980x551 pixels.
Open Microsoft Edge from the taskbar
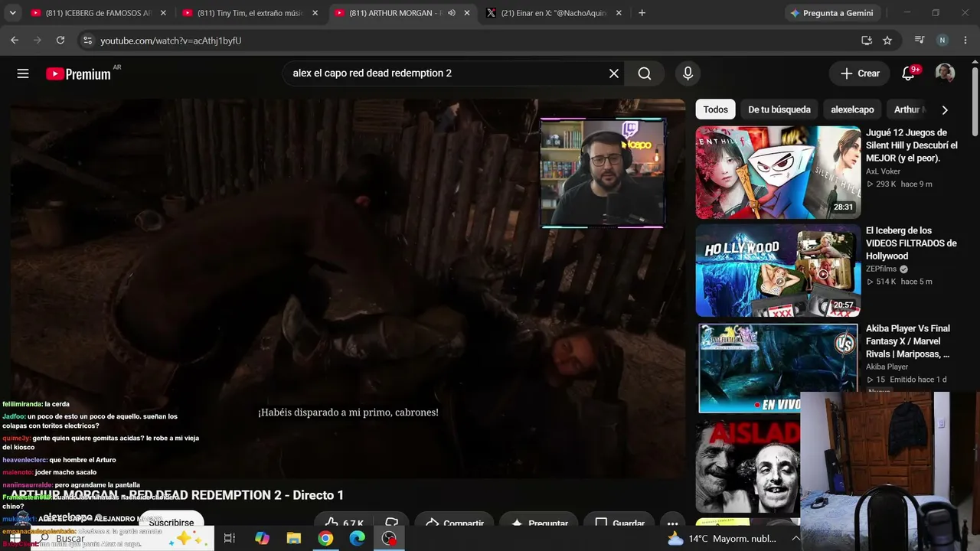pos(358,539)
